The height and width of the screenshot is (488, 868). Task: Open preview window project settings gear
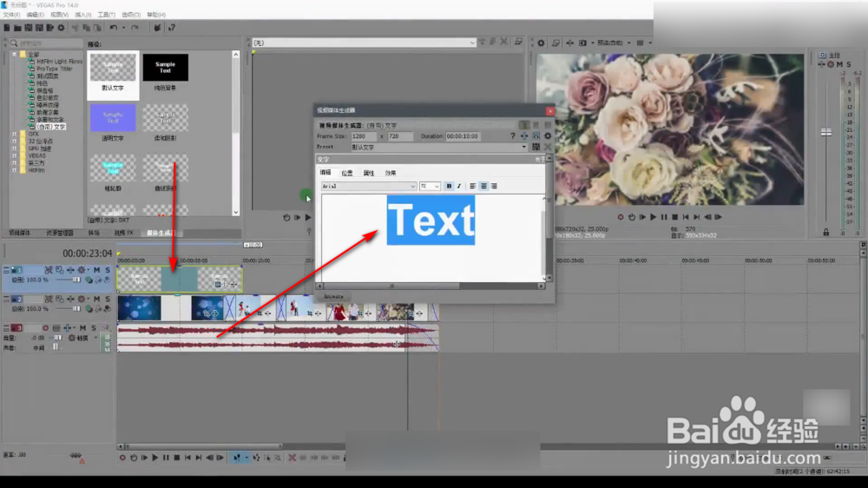point(542,43)
